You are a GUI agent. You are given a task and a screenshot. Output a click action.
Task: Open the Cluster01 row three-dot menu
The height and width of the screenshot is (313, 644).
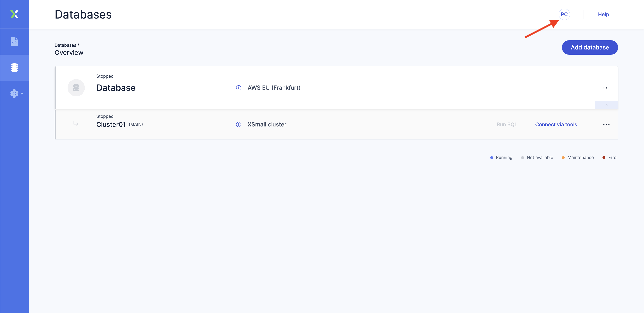pos(606,125)
